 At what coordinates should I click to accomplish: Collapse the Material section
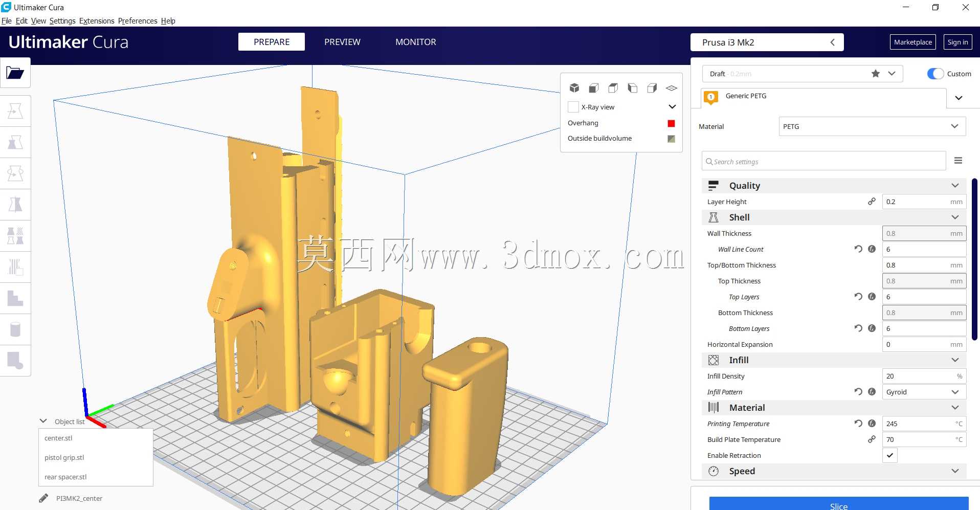point(954,407)
